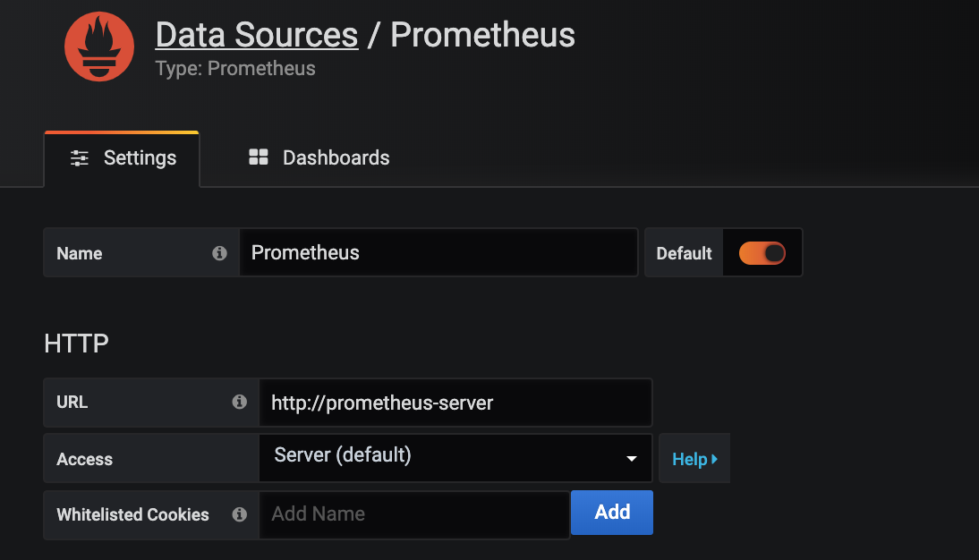Screen dimensions: 979x560
Task: Click the Add Name cookie input
Action: point(413,514)
